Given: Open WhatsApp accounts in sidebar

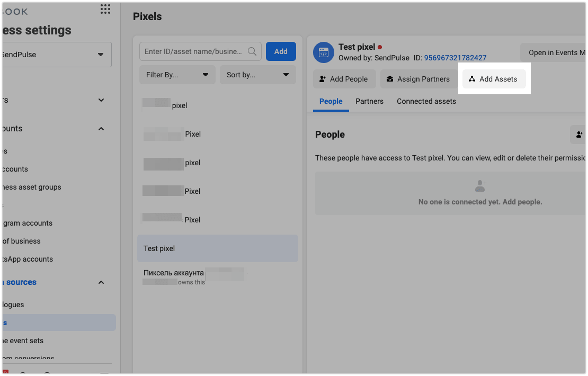Looking at the screenshot, I should point(28,259).
